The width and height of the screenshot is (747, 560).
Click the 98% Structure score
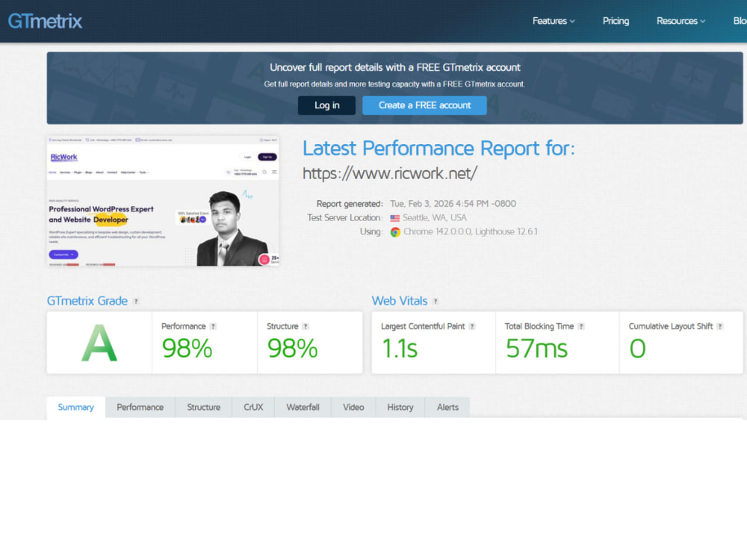(292, 348)
